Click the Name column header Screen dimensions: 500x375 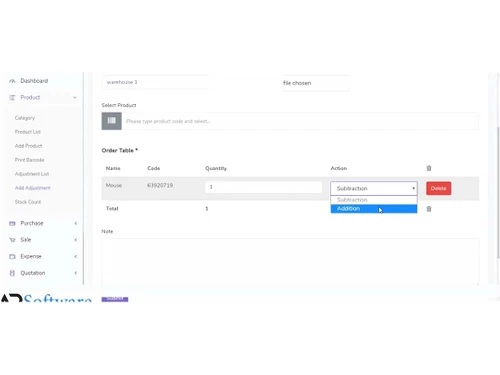click(113, 168)
